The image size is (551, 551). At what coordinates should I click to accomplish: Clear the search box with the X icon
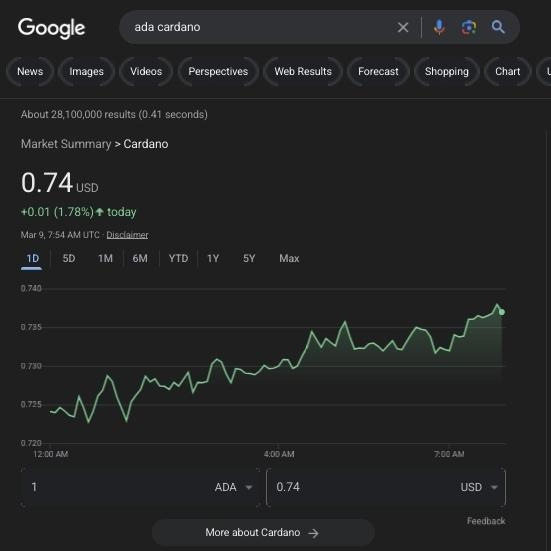pyautogui.click(x=403, y=27)
